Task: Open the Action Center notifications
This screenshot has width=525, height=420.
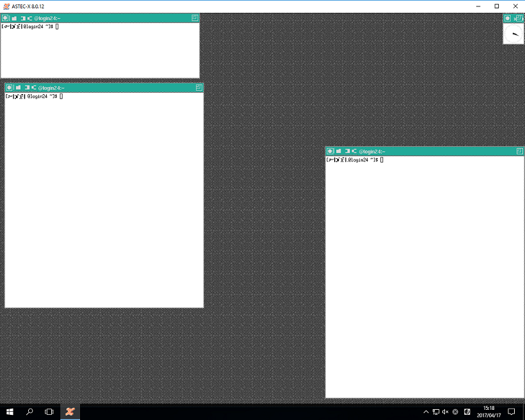Action: [512, 412]
